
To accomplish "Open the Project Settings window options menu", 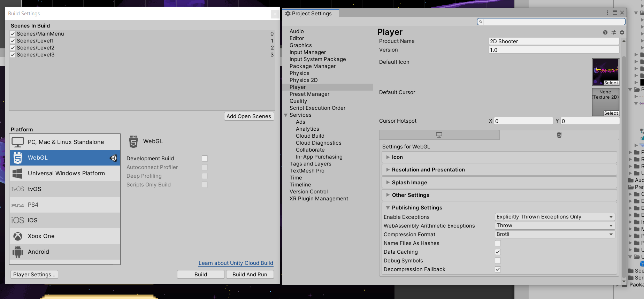I will pos(607,13).
